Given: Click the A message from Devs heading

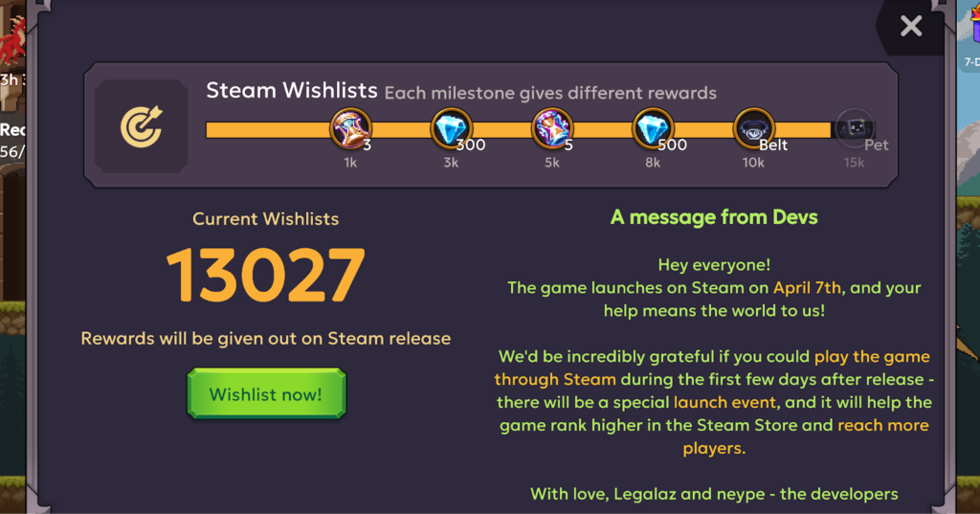Looking at the screenshot, I should 714,217.
